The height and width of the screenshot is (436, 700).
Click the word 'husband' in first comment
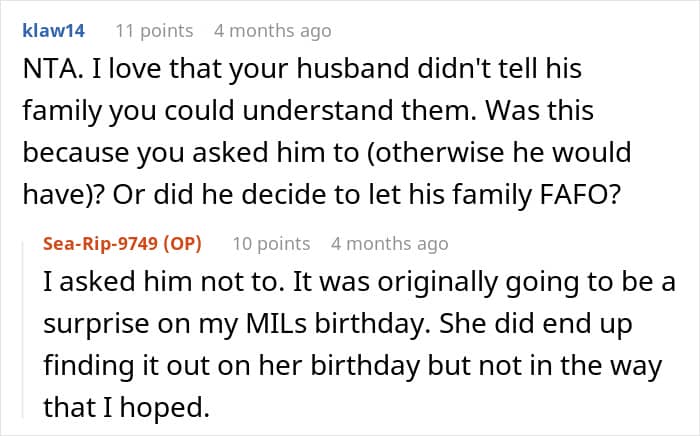tap(353, 69)
